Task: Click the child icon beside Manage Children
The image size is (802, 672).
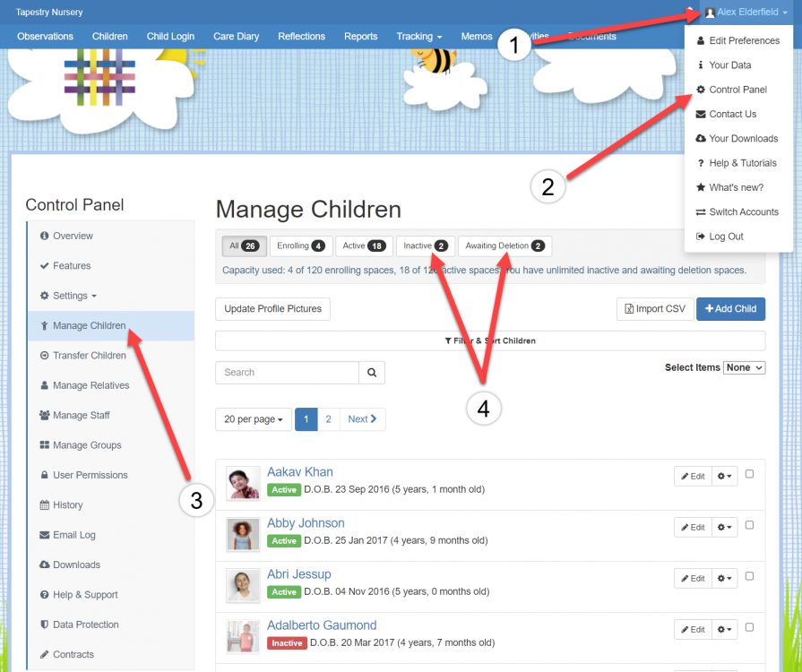Action: tap(45, 326)
